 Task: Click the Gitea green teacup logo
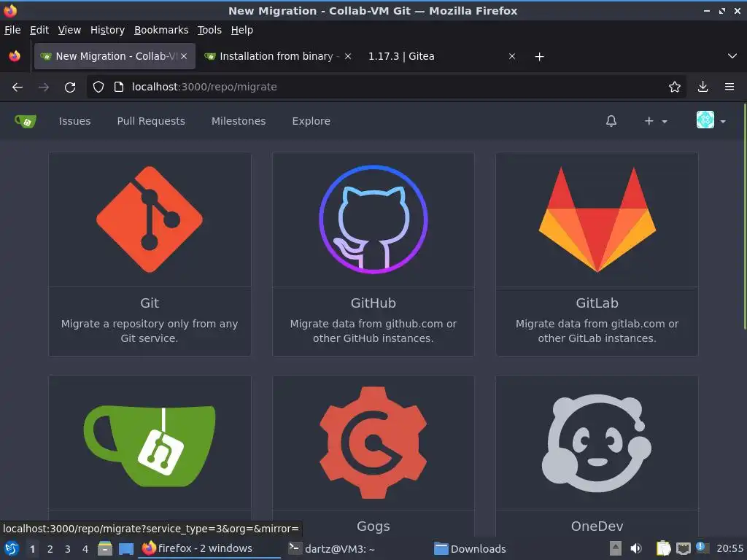(150, 446)
